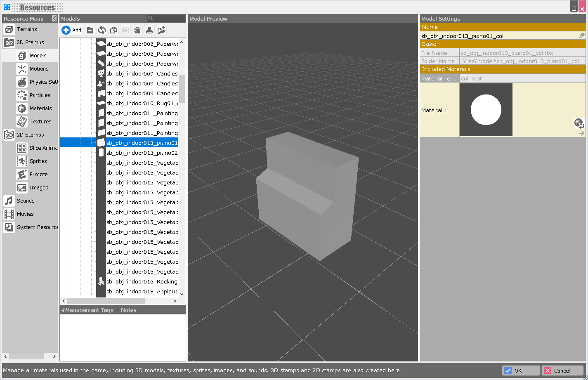Screen dimensions: 588x380
Task: Click the copy icon in Models toolbar
Action: pyautogui.click(x=113, y=30)
